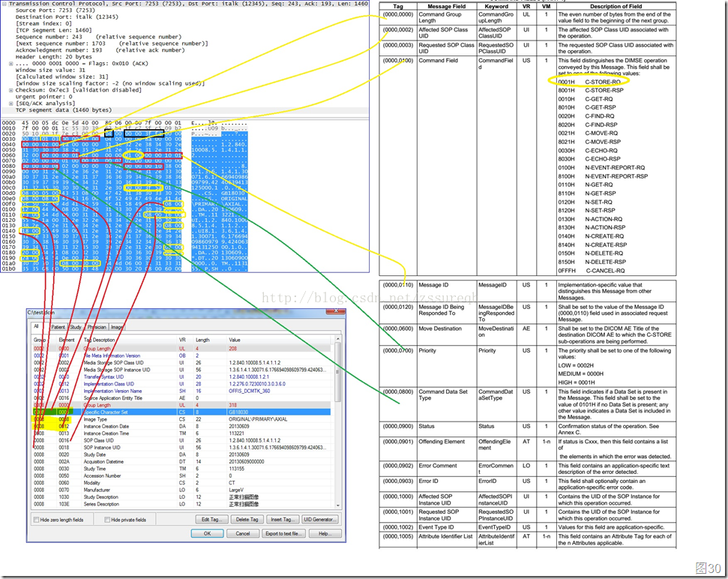Click 'Export to text file...' button
Screen dimensions: 728x579
[x=283, y=533]
